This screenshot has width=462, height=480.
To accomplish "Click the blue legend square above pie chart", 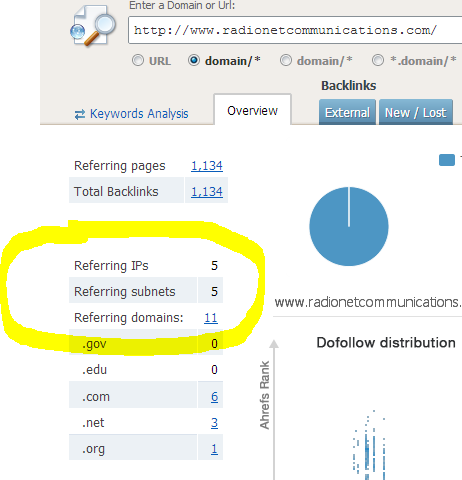I will pyautogui.click(x=447, y=160).
